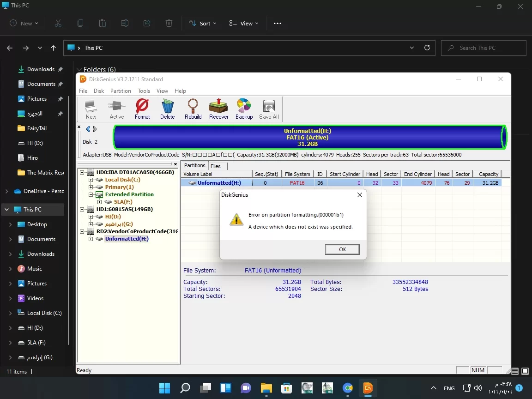Click the Recover toolbar icon
The height and width of the screenshot is (399, 532).
coord(218,109)
